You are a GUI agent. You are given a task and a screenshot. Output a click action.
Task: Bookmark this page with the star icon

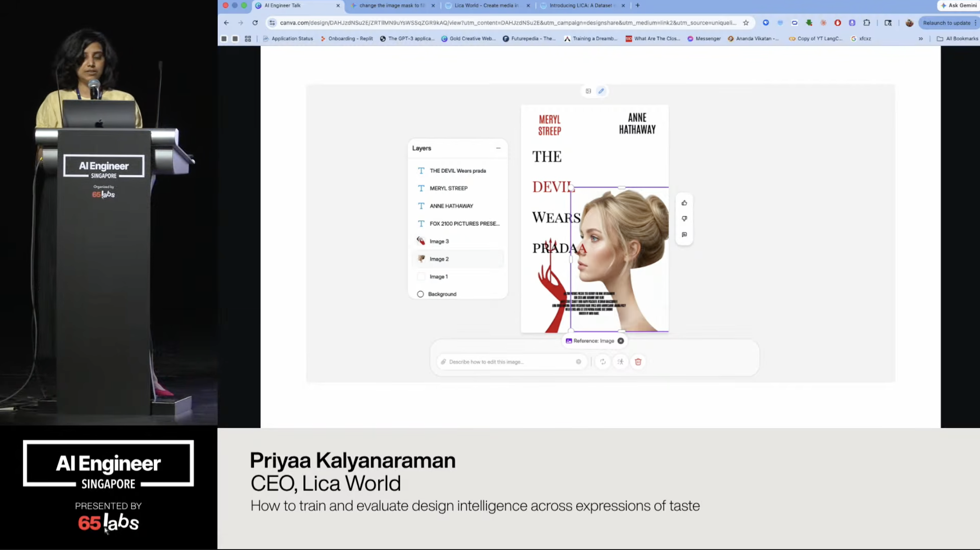point(746,23)
